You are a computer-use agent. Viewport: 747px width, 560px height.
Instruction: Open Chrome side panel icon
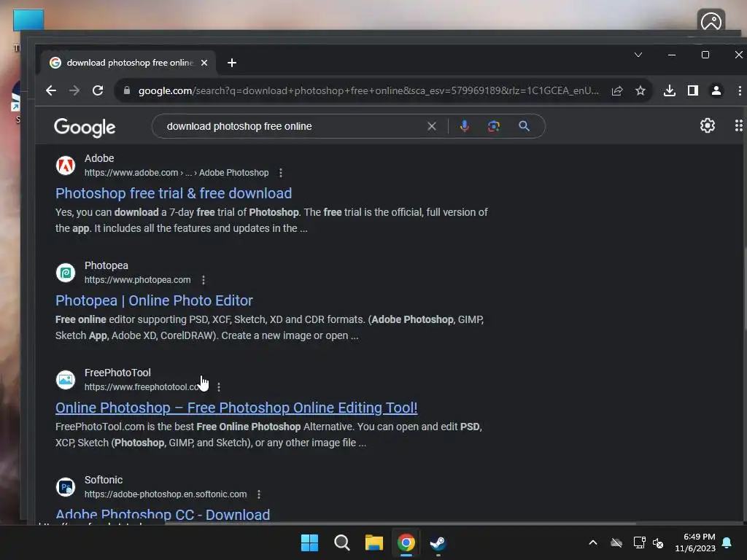tap(693, 90)
